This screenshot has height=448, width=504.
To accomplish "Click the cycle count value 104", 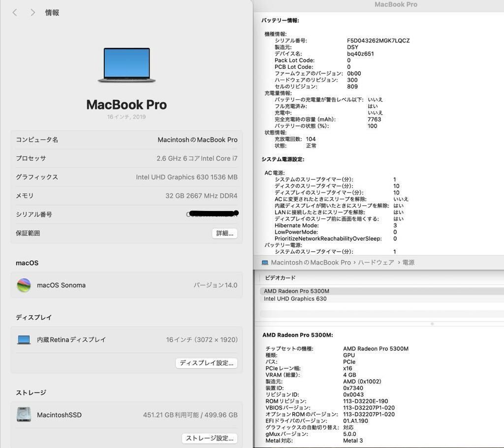I will 311,139.
